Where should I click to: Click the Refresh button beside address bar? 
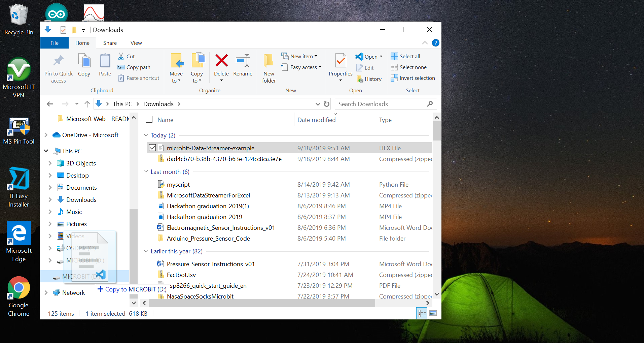[x=326, y=104]
